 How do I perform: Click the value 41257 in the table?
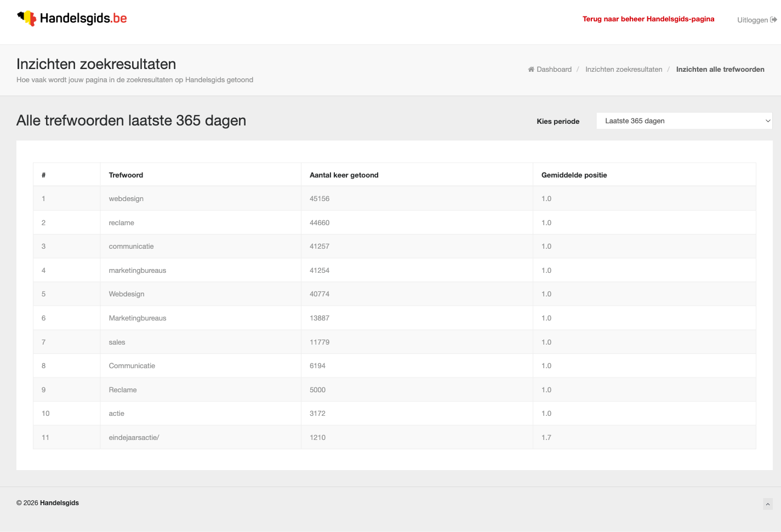pos(320,247)
